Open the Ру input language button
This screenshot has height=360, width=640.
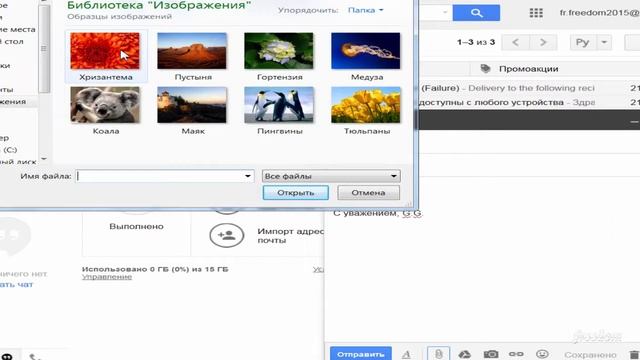[583, 42]
